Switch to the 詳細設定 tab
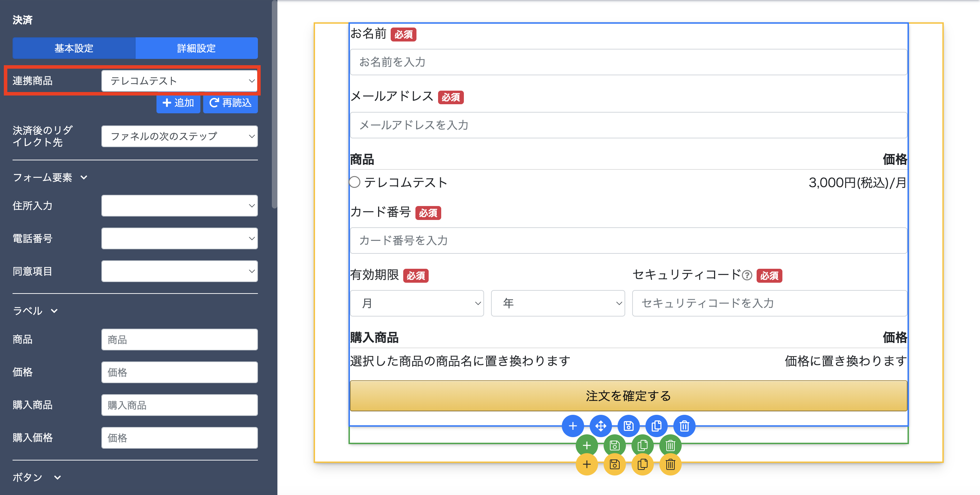 click(196, 48)
